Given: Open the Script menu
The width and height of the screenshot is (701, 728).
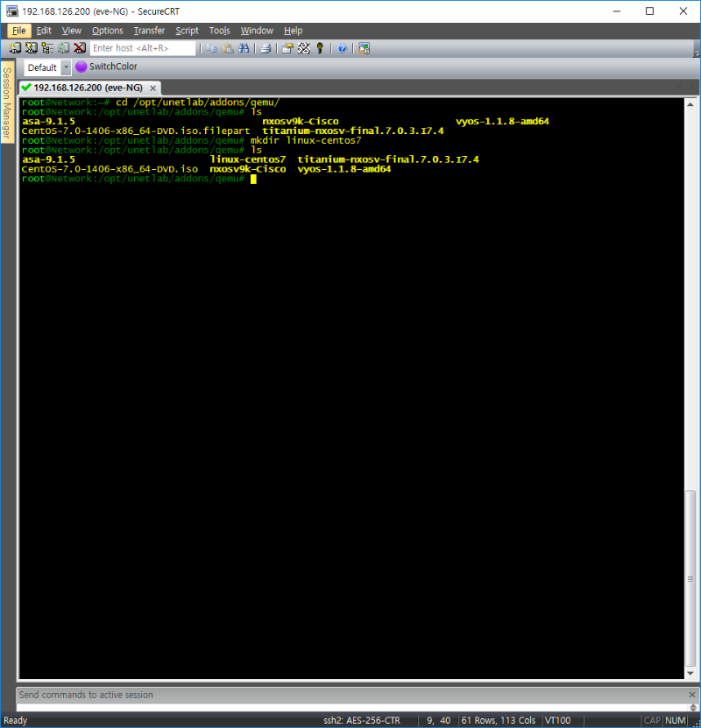Looking at the screenshot, I should coord(187,31).
